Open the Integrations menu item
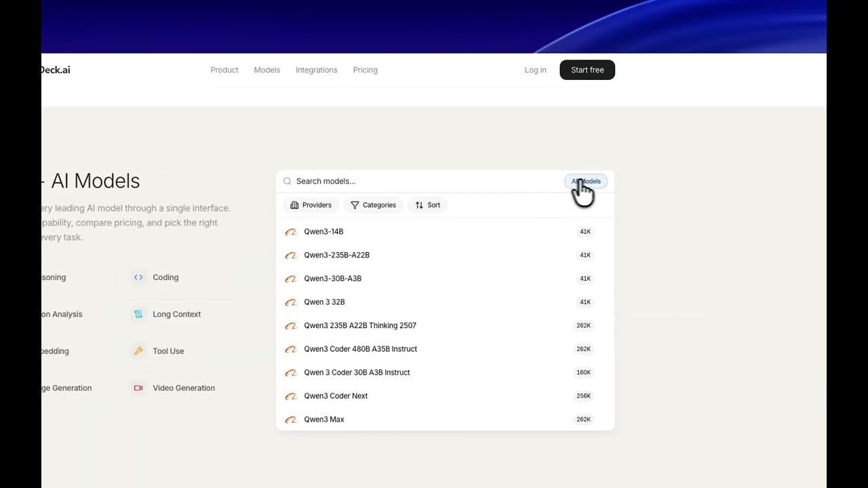 click(317, 70)
